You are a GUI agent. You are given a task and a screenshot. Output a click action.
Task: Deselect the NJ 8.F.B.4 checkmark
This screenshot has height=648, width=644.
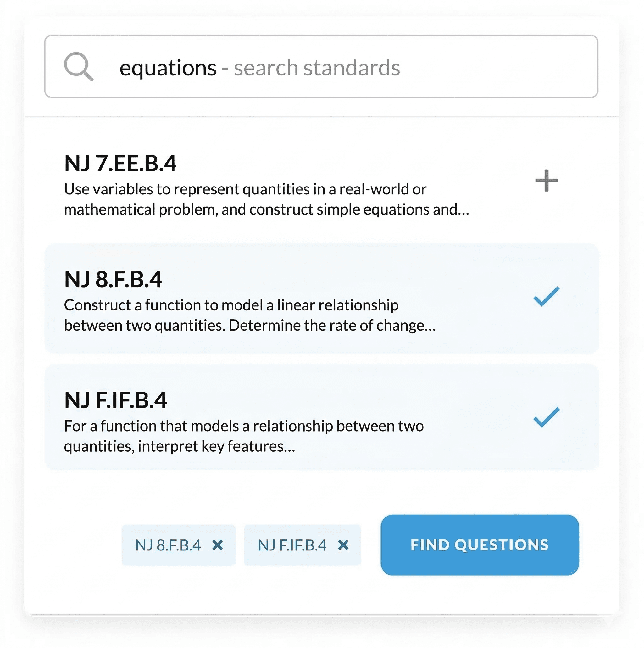(546, 297)
